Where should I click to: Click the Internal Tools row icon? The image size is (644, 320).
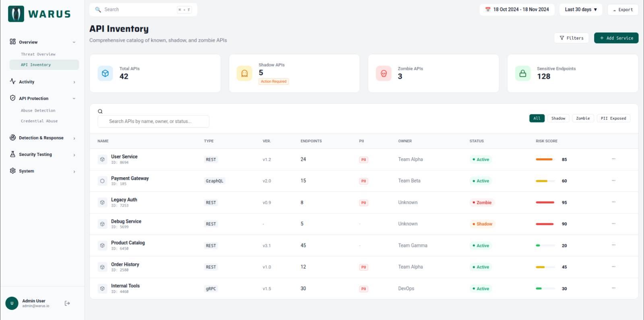point(102,289)
